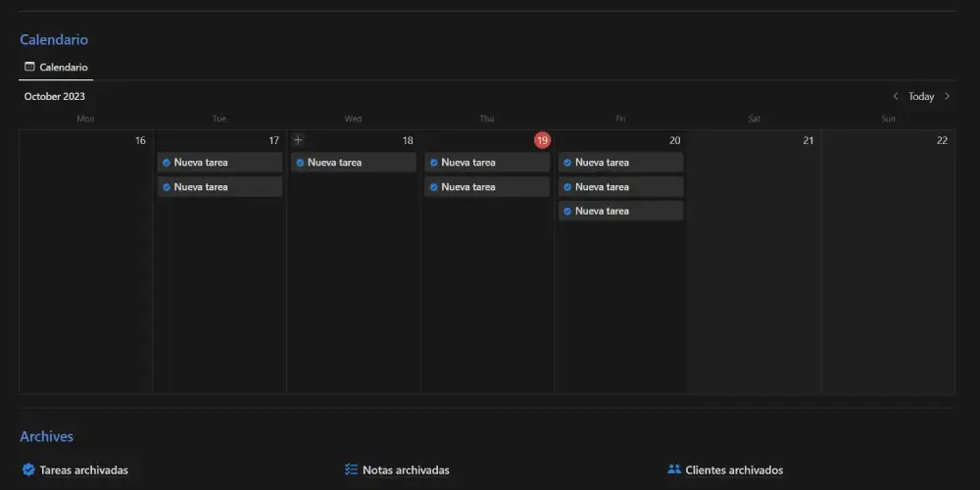This screenshot has height=490, width=980.
Task: Go to previous week with left chevron
Action: coord(896,96)
